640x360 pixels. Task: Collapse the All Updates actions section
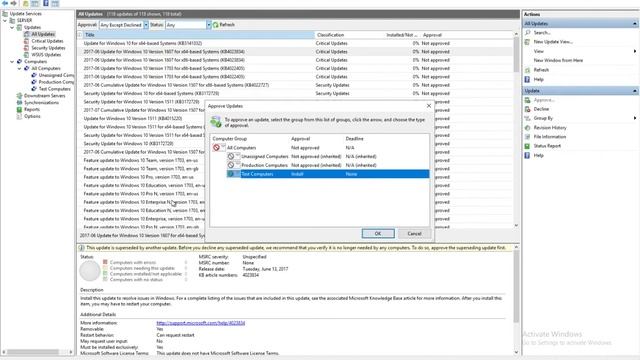point(635,24)
